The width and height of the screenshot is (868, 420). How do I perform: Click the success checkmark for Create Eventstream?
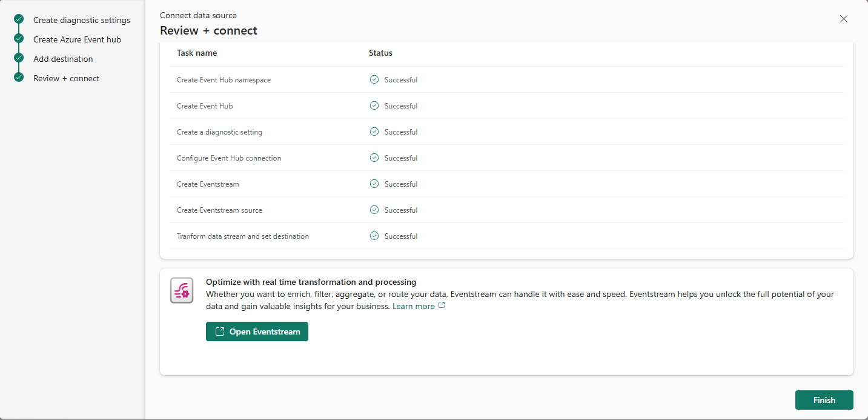tap(374, 184)
